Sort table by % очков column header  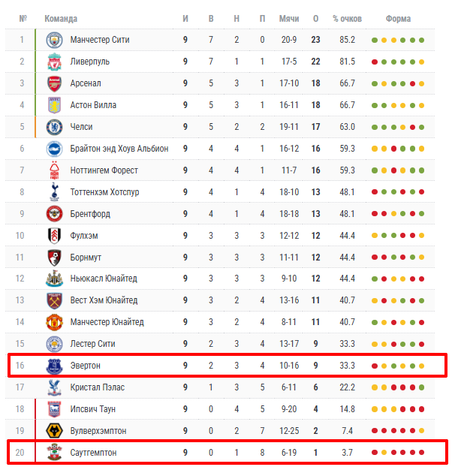coord(347,18)
